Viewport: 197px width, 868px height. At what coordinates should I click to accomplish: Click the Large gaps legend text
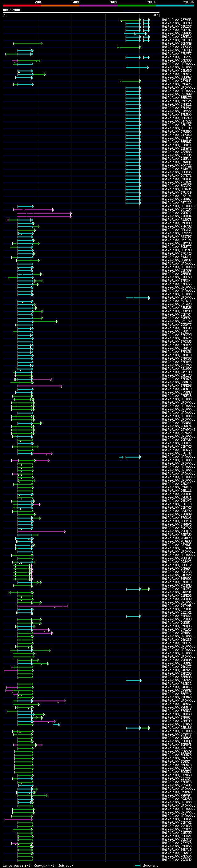(38, 865)
